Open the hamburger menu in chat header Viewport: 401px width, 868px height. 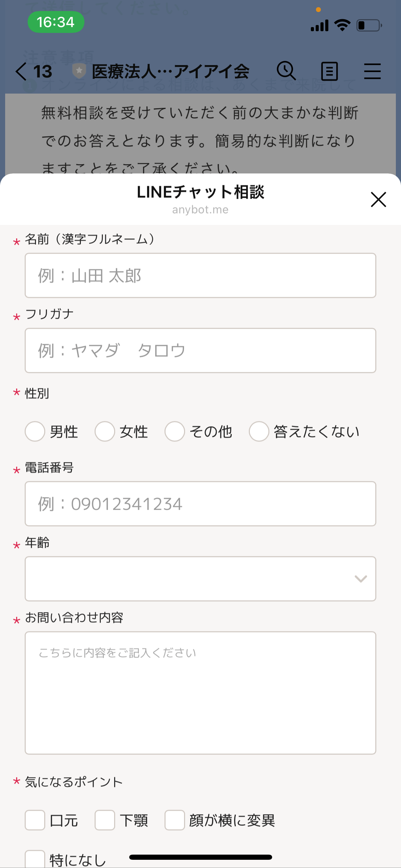(372, 71)
